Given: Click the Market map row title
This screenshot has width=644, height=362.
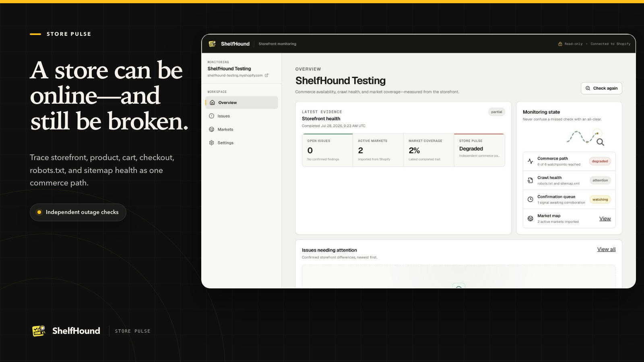Looking at the screenshot, I should (x=549, y=216).
